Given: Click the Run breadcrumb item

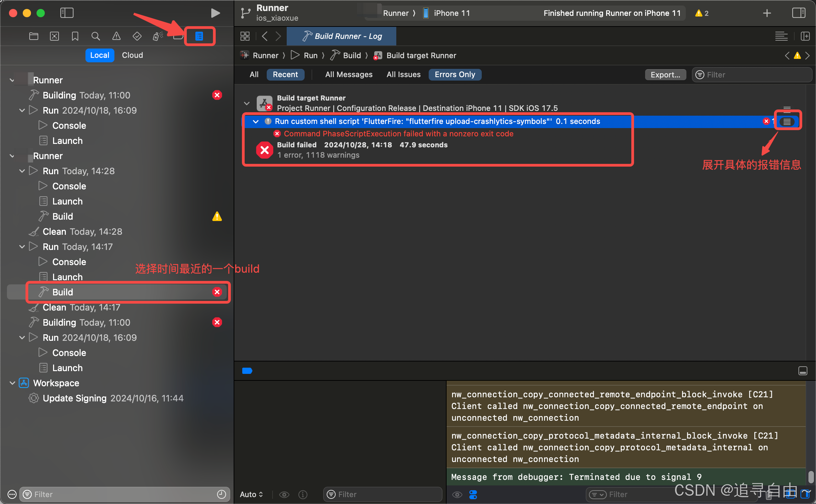Looking at the screenshot, I should pyautogui.click(x=304, y=55).
